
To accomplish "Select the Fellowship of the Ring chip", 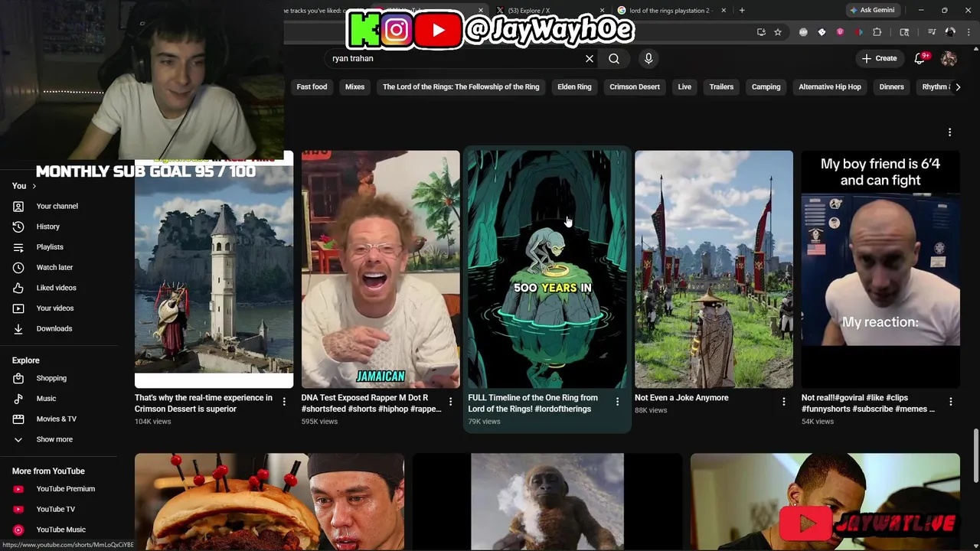I will (x=461, y=86).
